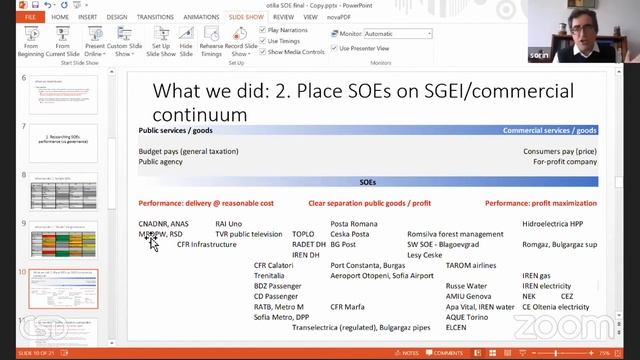Image resolution: width=640 pixels, height=360 pixels.
Task: Click the spell check icon in status bar
Action: click(x=64, y=353)
